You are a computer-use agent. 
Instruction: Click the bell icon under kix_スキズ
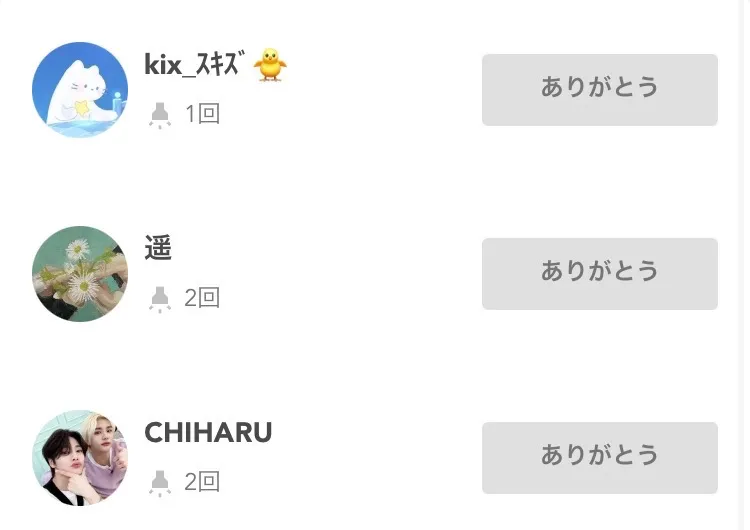point(159,115)
